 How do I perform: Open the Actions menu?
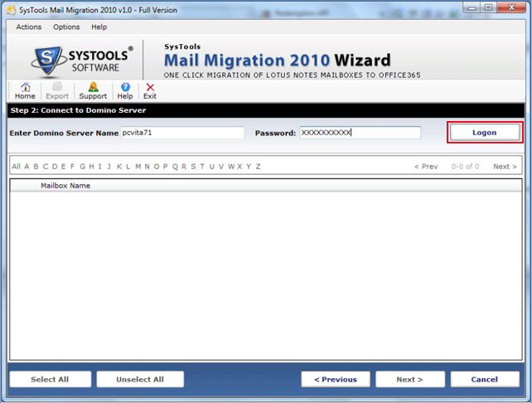pos(29,27)
